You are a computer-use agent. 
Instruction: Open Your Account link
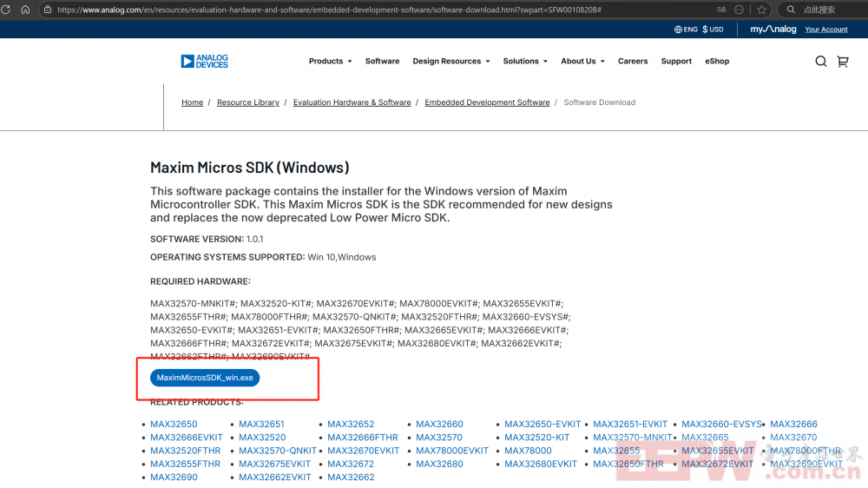[x=826, y=30]
